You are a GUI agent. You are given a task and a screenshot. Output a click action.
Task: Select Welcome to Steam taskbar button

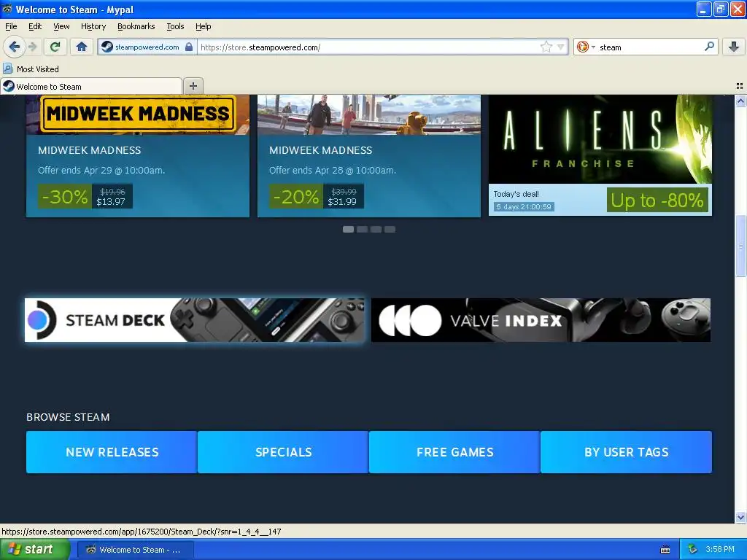coord(136,550)
